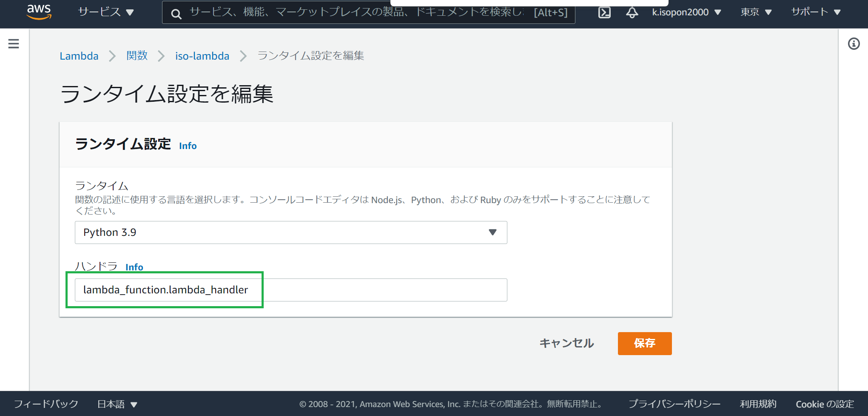
Task: Click the info icon on the right edge
Action: coord(854,43)
